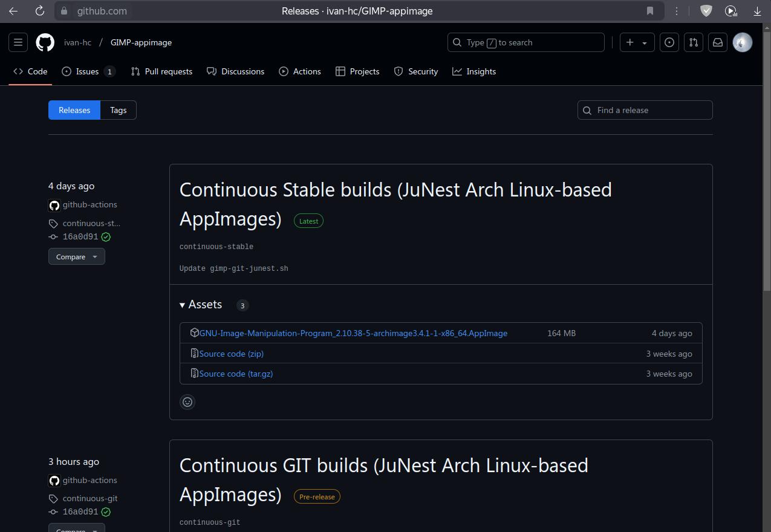The height and width of the screenshot is (532, 771).
Task: Add a reaction with the smiley icon
Action: (187, 402)
